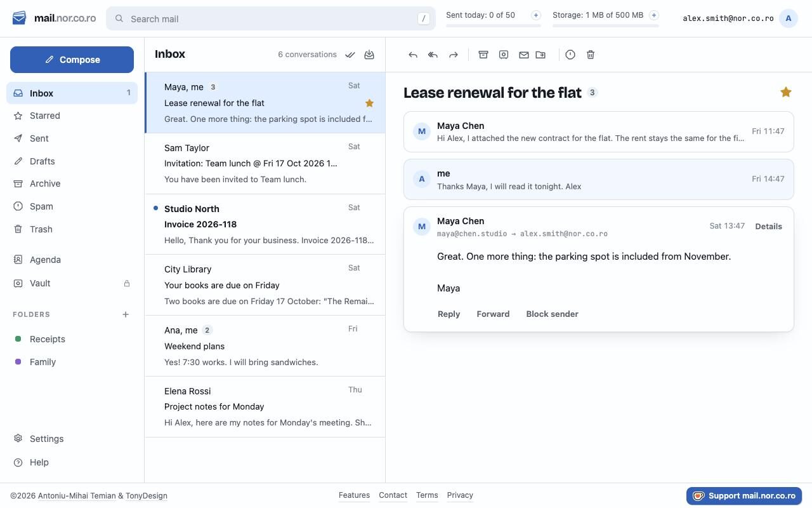The width and height of the screenshot is (812, 508).
Task: Click the Compose button
Action: click(72, 60)
